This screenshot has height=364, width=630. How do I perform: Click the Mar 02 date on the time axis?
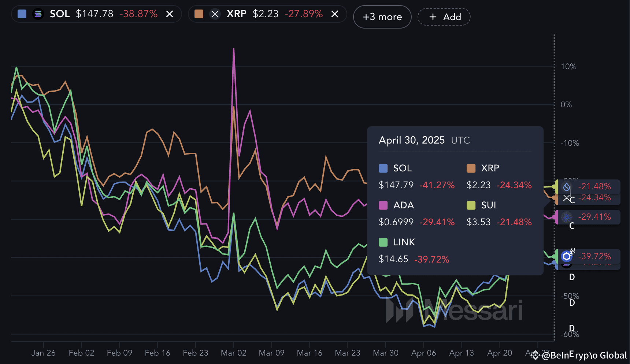(234, 353)
